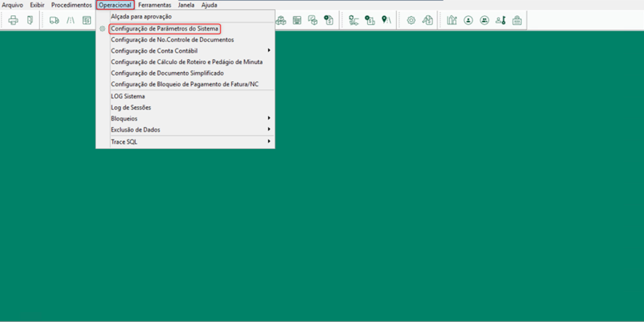Open the Exibir menu

[x=37, y=5]
